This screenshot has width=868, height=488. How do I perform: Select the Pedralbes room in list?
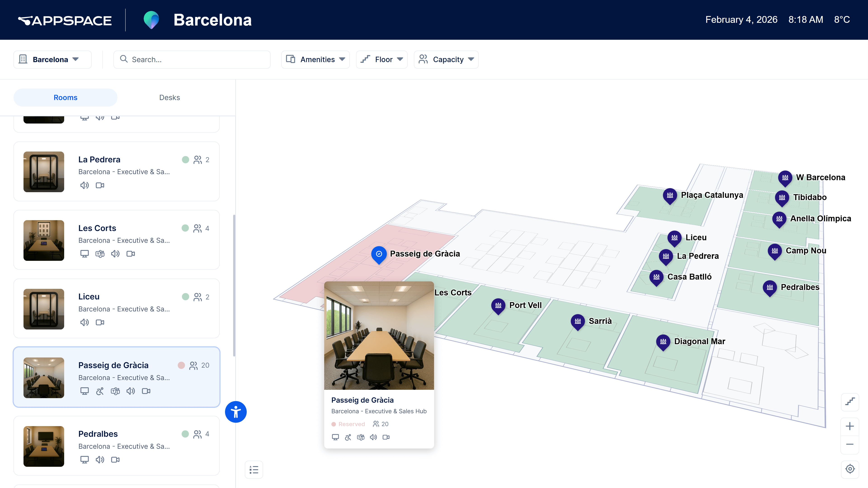click(117, 445)
